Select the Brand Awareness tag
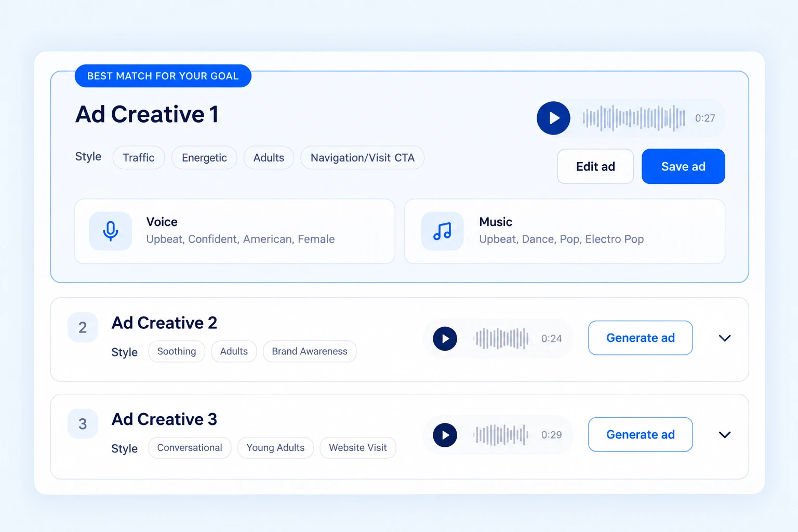 tap(310, 351)
